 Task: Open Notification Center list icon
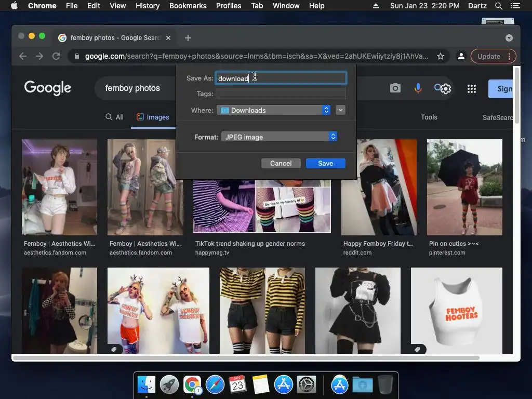coord(515,6)
